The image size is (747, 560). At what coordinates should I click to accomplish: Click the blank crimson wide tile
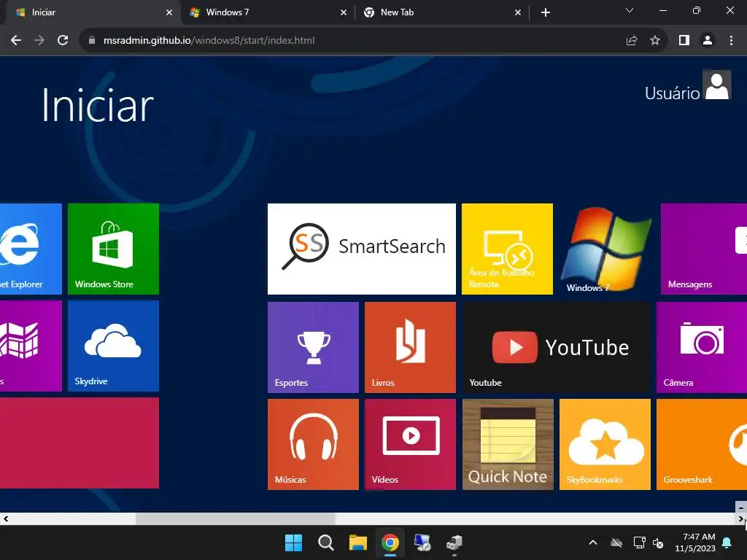pyautogui.click(x=79, y=443)
